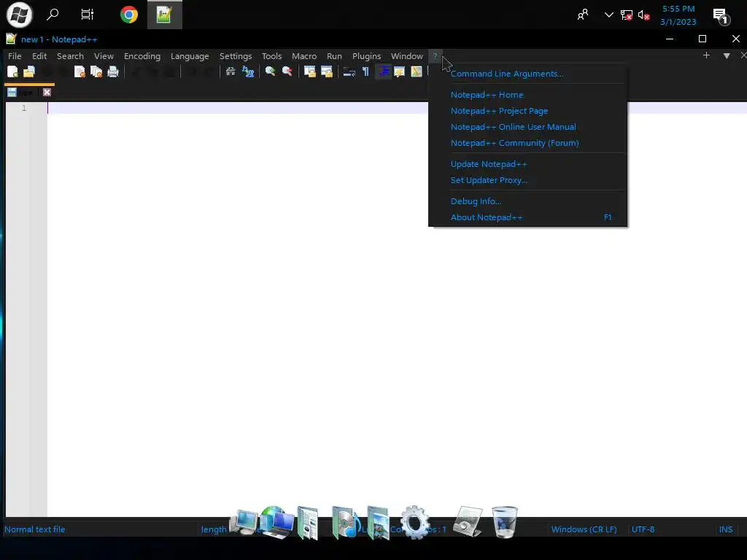This screenshot has height=560, width=747.
Task: Open the Task View taskbar icon
Action: pos(88,15)
